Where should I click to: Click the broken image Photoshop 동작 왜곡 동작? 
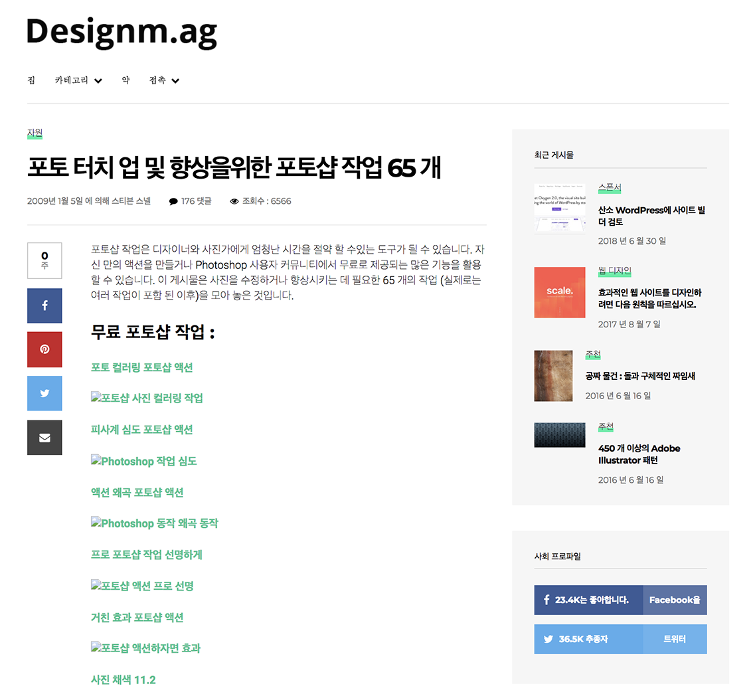tap(155, 523)
